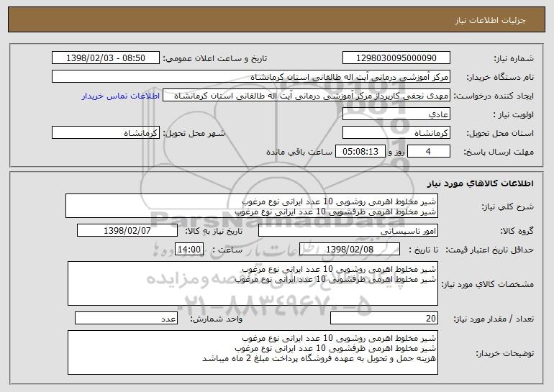The image size is (554, 392).
Task: Click the quantity field showing 20
Action: (384, 318)
